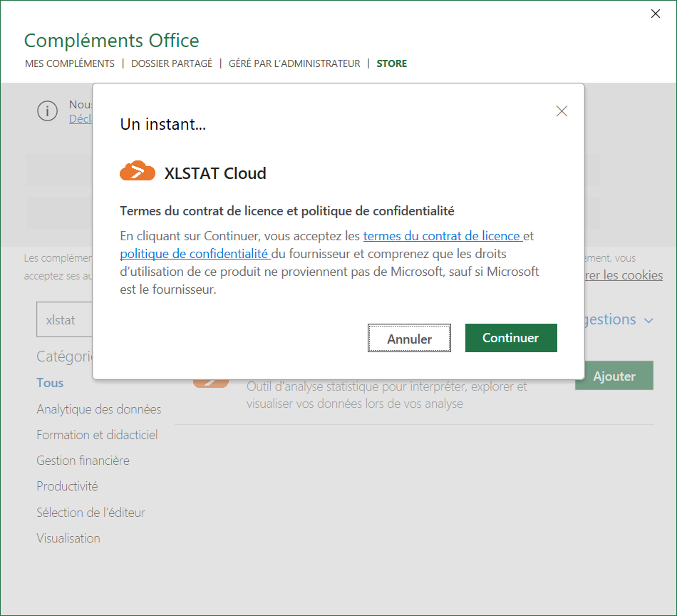Screen dimensions: 677x616
Task: Open GÉRÉ PAR L'ADMINISTRATEUR tab
Action: (x=294, y=63)
